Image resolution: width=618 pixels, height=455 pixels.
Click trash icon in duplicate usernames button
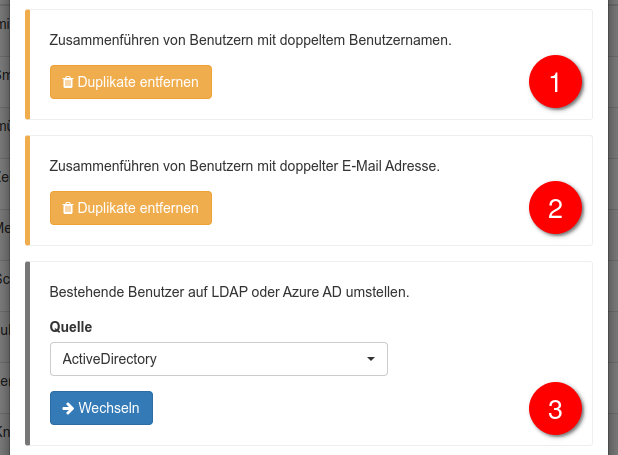(68, 82)
